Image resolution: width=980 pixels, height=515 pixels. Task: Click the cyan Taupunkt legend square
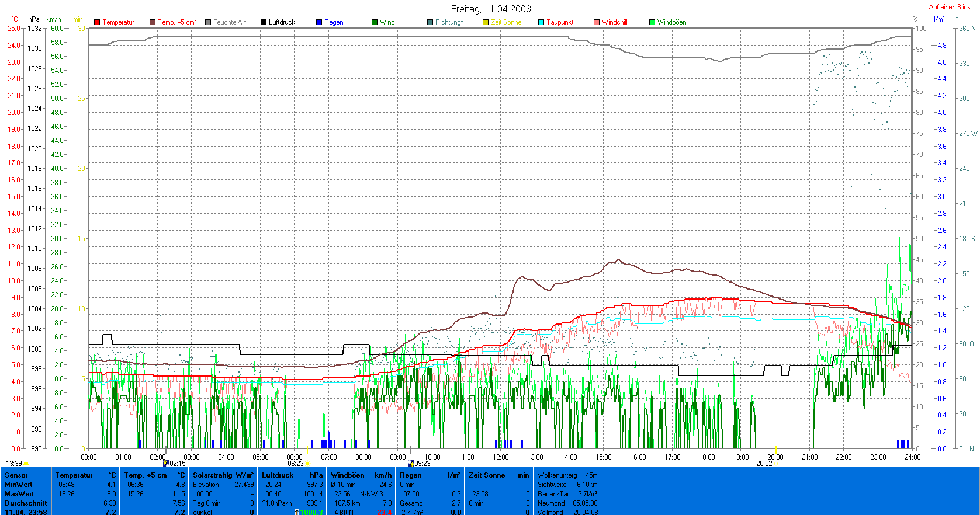(541, 22)
